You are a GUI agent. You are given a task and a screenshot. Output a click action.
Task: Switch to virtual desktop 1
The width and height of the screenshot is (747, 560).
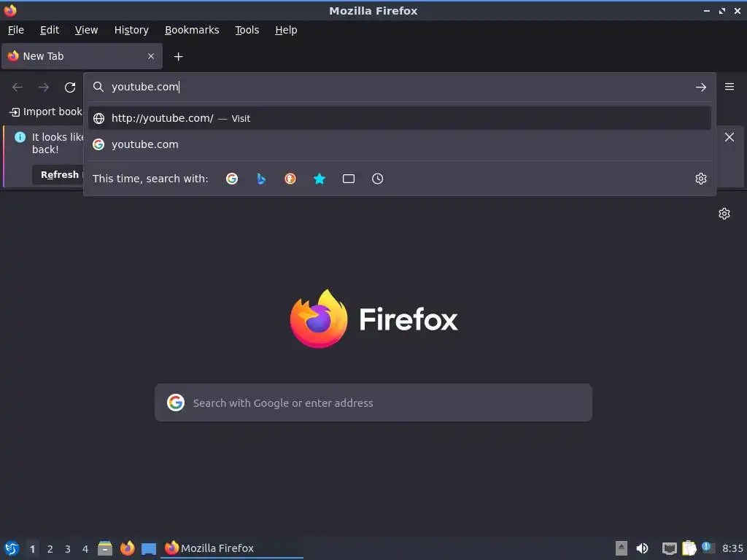[32, 549]
